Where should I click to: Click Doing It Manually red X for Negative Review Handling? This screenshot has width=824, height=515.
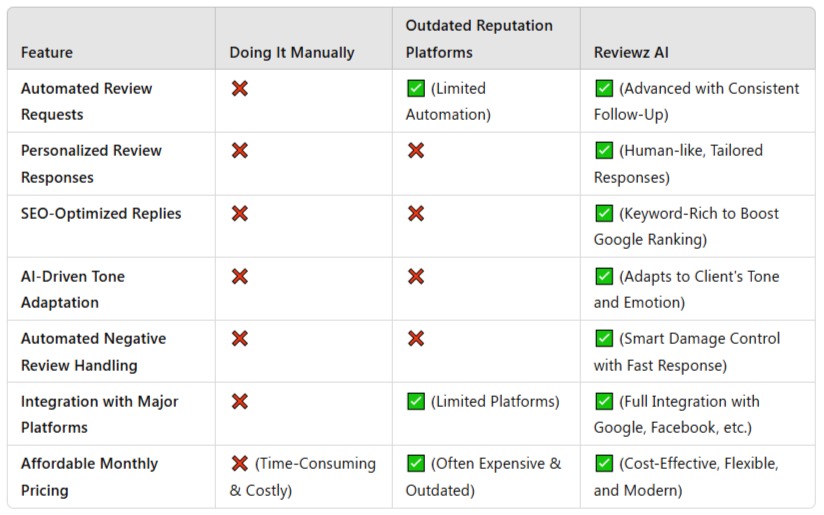pos(240,339)
